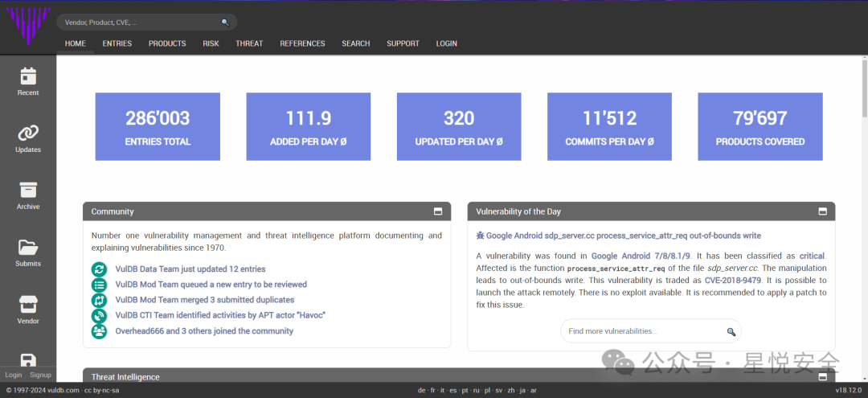Open the RISK menu

pos(211,43)
